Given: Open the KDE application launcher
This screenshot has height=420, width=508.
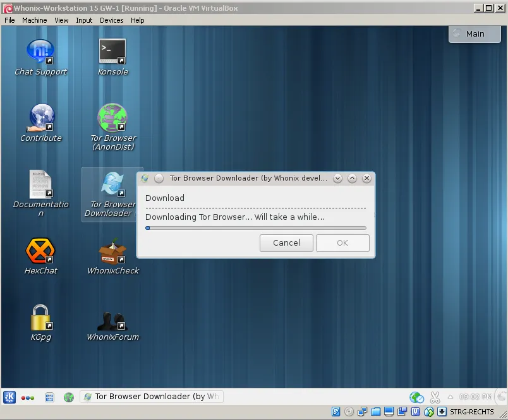Looking at the screenshot, I should point(9,397).
